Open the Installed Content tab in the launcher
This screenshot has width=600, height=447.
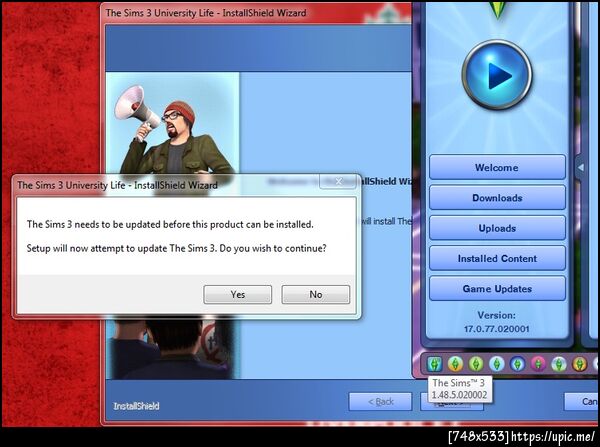tap(497, 258)
